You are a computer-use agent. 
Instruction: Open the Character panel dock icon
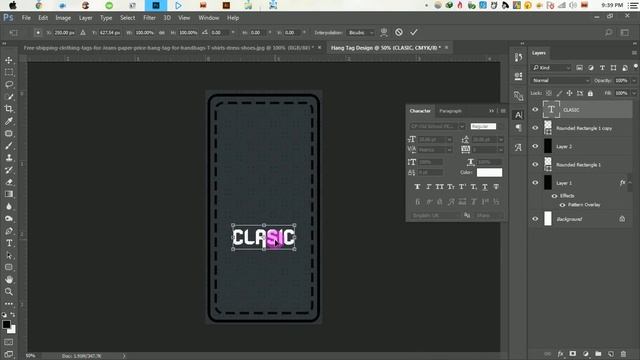pyautogui.click(x=518, y=115)
